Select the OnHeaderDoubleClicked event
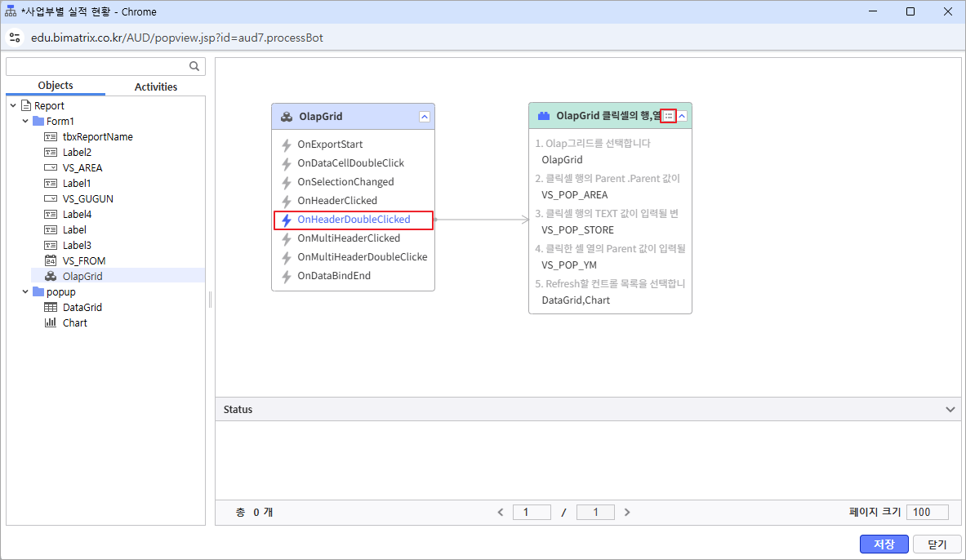This screenshot has height=560, width=966. click(354, 220)
